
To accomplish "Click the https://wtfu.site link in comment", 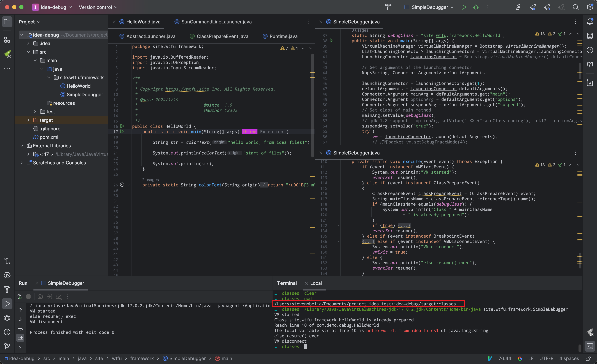I will (x=187, y=89).
